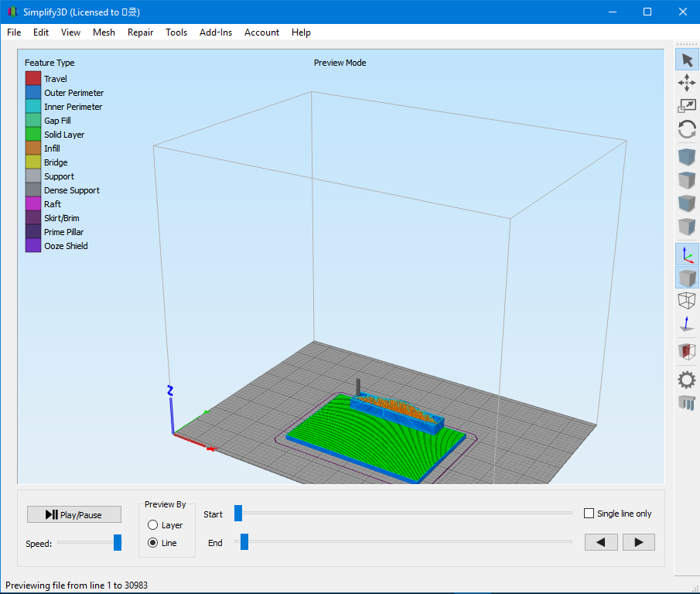Click the Raft magenta swatch

click(x=33, y=204)
